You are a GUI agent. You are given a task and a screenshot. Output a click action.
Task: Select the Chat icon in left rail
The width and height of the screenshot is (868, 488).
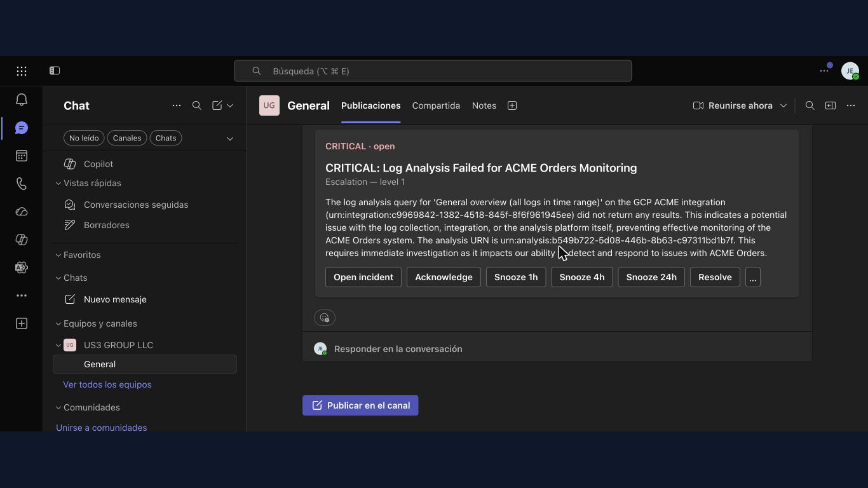[22, 128]
